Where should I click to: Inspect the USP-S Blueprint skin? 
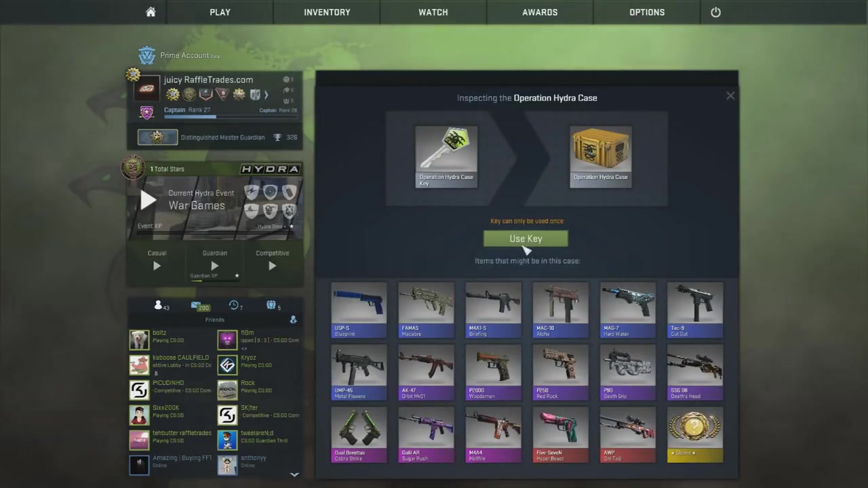(x=359, y=310)
